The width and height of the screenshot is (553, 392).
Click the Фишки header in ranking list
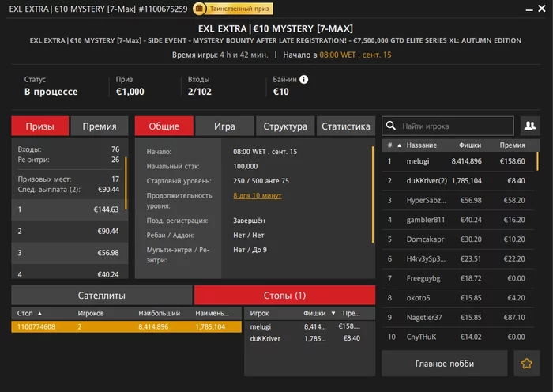[470, 145]
